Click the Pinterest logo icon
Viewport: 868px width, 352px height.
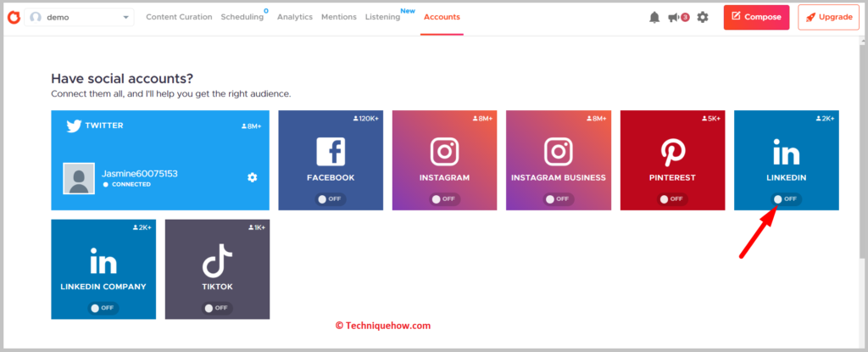point(672,151)
